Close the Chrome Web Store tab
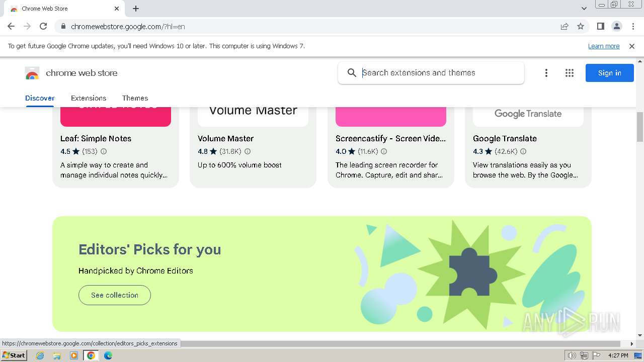 (117, 9)
